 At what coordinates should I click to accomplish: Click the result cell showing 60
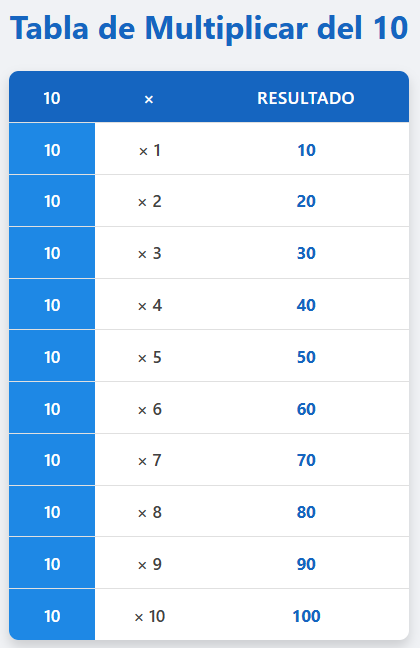click(x=306, y=408)
